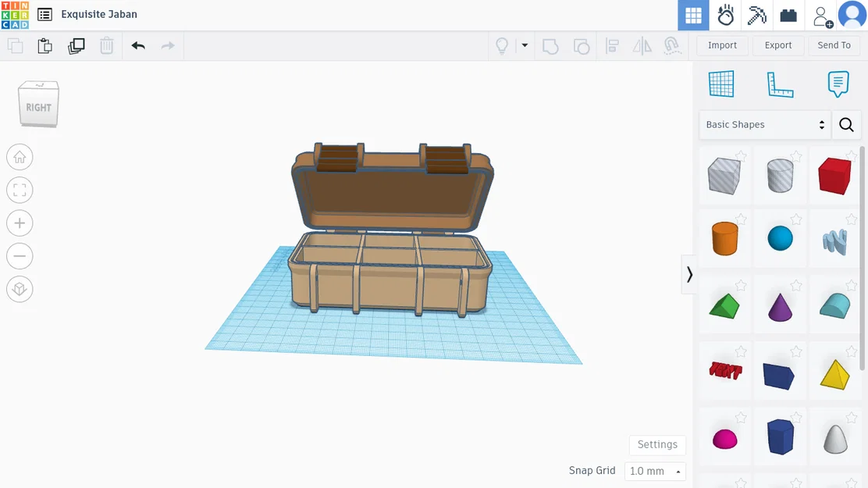Select the purple Cone shape
This screenshot has height=488, width=868.
(x=780, y=308)
